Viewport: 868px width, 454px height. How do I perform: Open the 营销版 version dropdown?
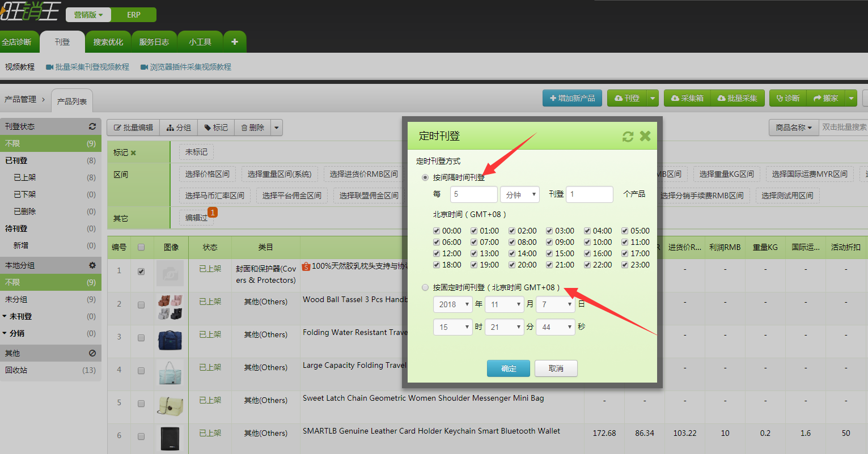click(x=88, y=15)
